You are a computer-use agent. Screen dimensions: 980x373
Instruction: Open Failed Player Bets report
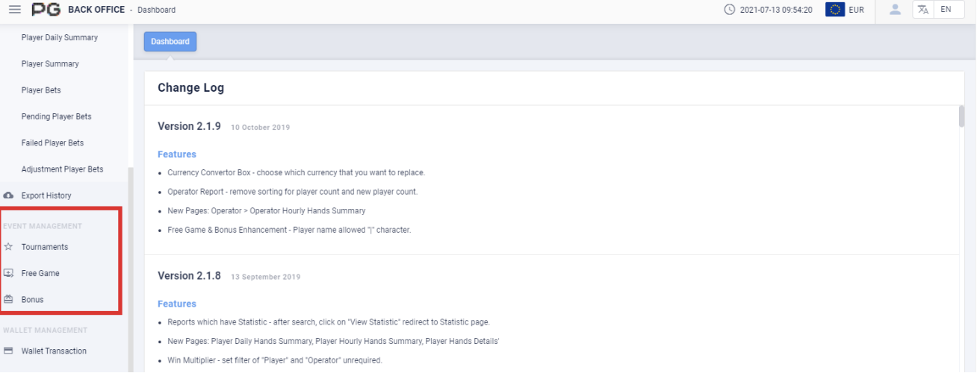(53, 142)
